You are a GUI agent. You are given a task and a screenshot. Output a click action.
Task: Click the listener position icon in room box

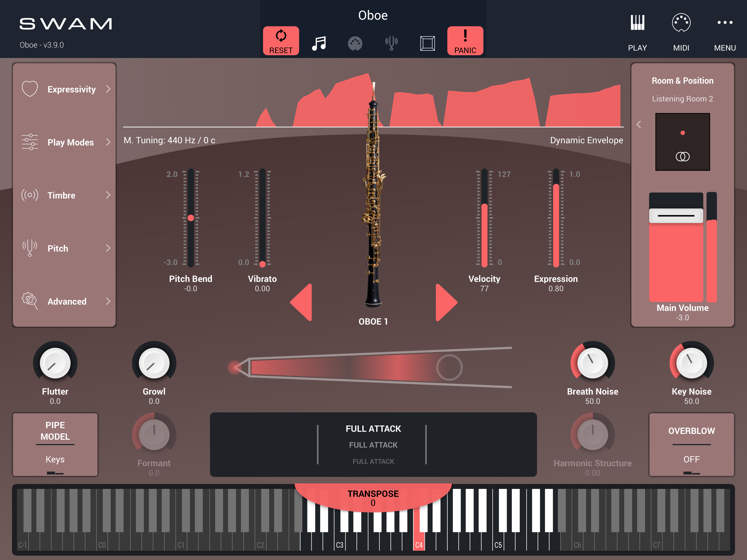click(x=682, y=157)
